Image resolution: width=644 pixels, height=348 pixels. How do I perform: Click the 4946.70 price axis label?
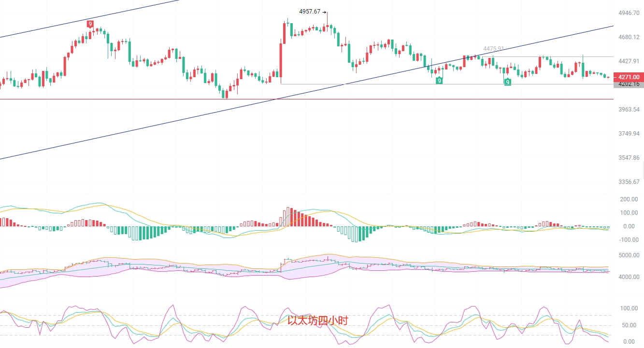[x=629, y=13]
